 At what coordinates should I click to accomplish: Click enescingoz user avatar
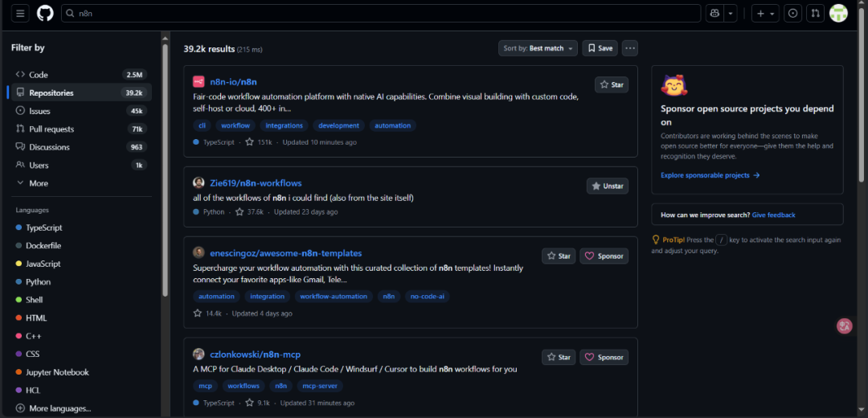coord(199,253)
